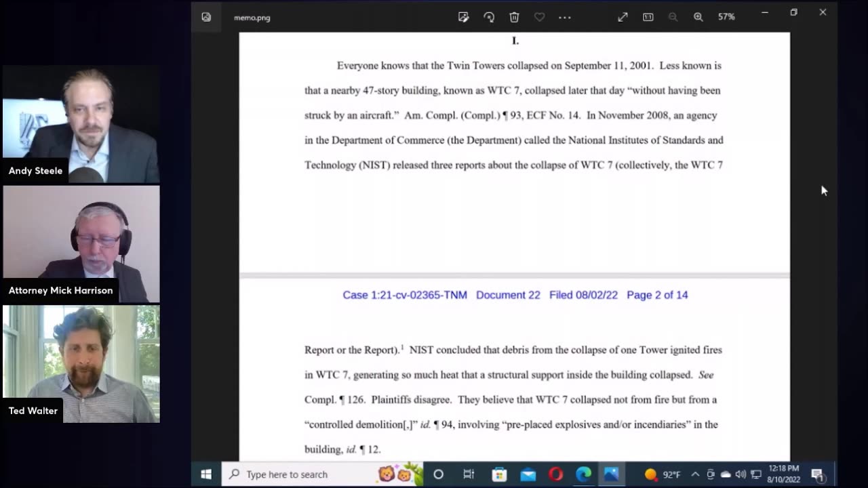Enter full screen with the expand arrows

(623, 17)
